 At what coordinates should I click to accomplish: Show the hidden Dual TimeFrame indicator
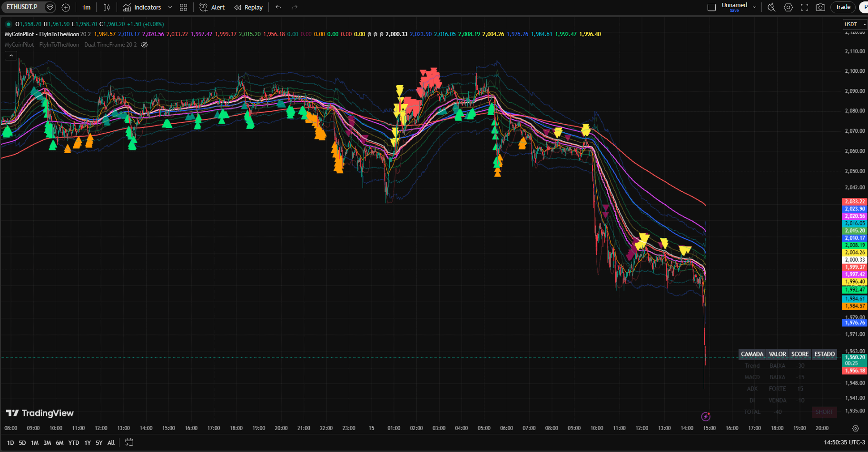pos(144,45)
